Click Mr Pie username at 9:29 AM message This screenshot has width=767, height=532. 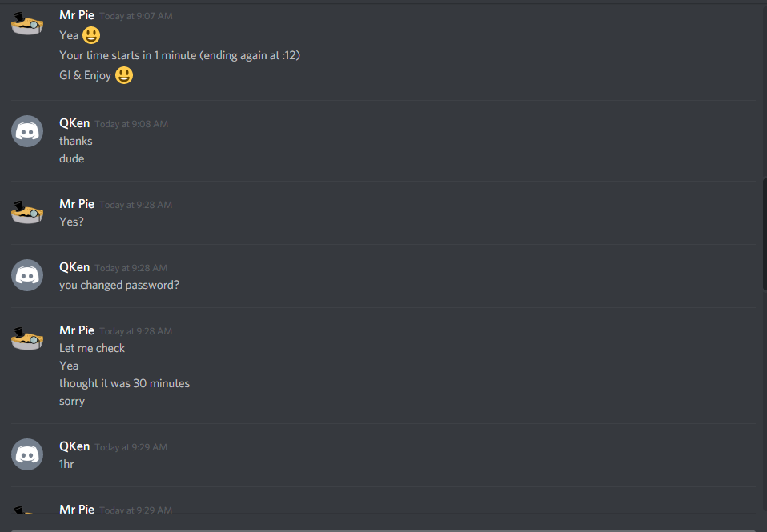point(77,509)
